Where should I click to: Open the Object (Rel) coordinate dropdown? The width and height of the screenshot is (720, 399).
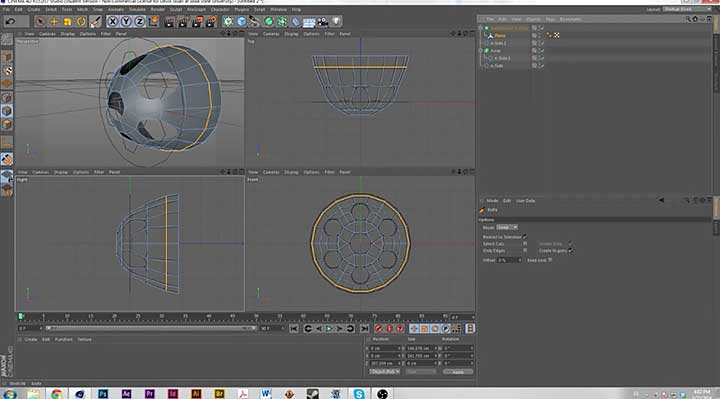click(384, 371)
